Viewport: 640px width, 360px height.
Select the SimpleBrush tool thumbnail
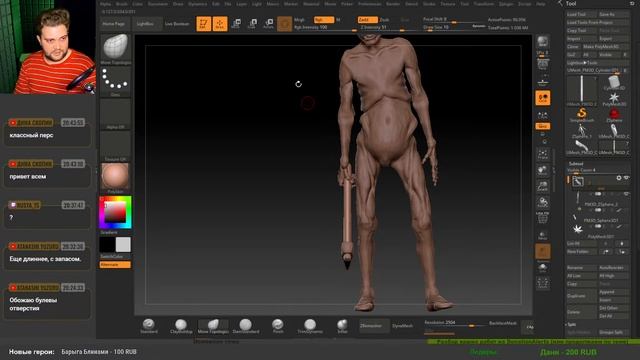[582, 115]
